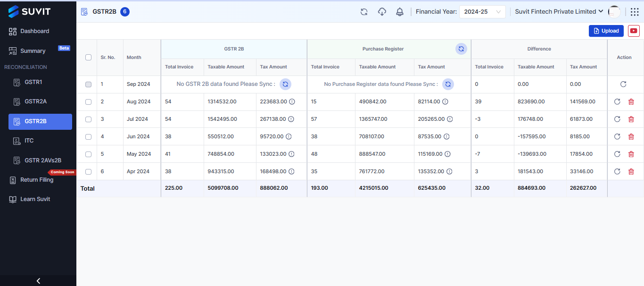Click total GSTR 2B taxable 5099708.00
Viewport: 644px width, 286px height.
click(x=223, y=188)
